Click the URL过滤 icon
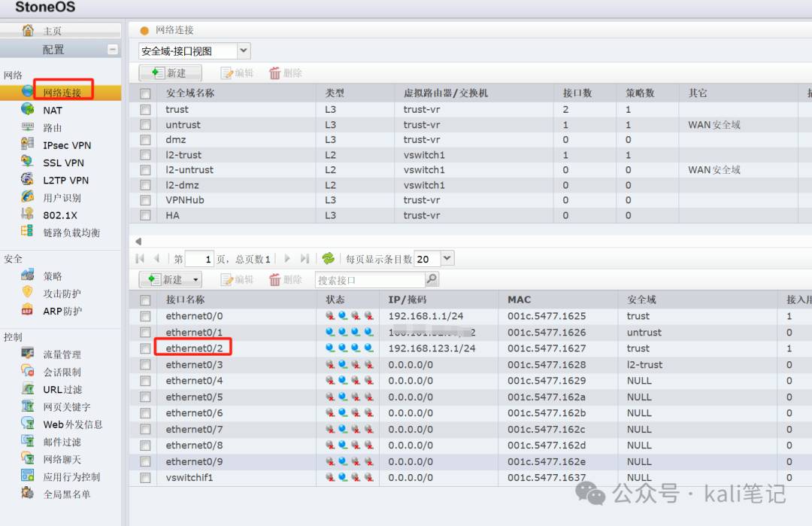This screenshot has height=526, width=812. [28, 389]
